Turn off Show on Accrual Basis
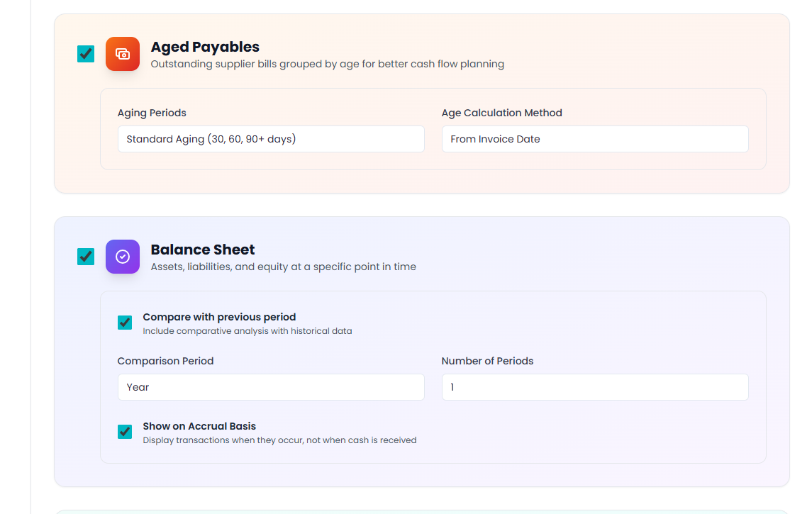The width and height of the screenshot is (812, 514). point(125,431)
